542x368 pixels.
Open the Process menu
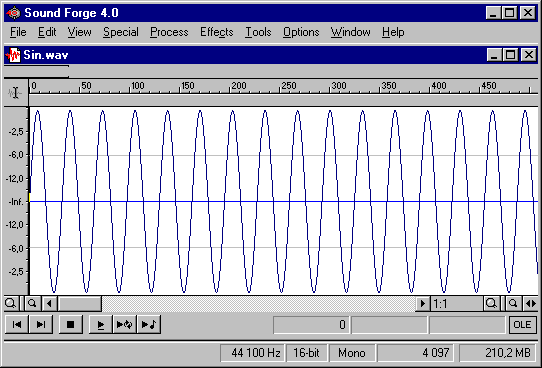169,32
